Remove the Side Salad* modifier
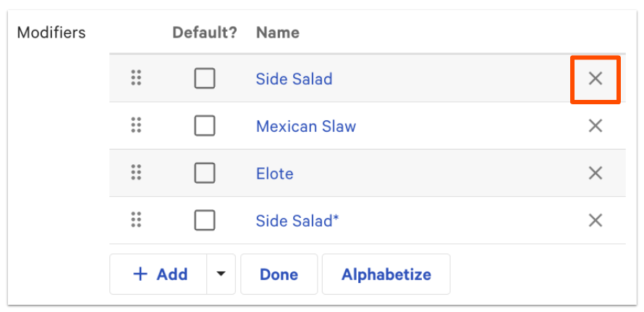Image resolution: width=644 pixels, height=312 pixels. 595,220
